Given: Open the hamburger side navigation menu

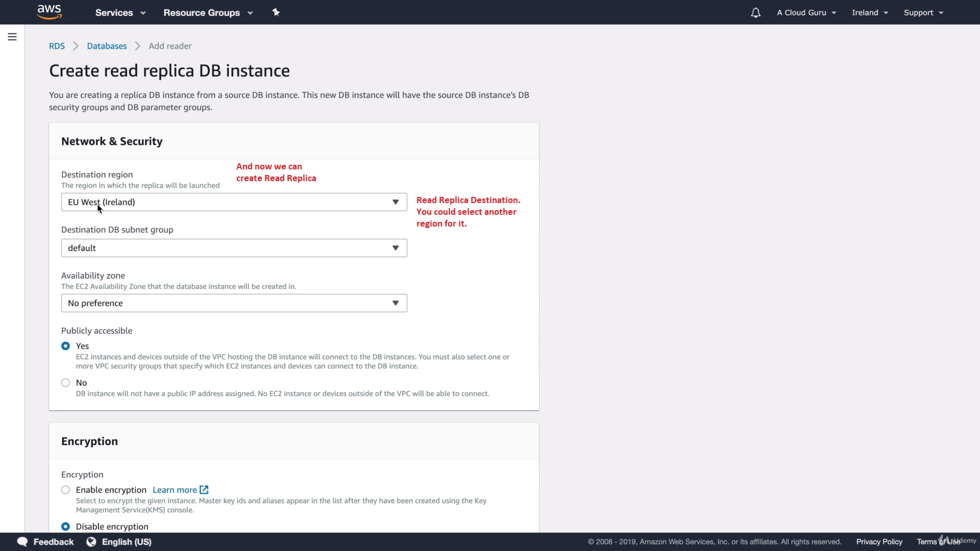Looking at the screenshot, I should 12,37.
